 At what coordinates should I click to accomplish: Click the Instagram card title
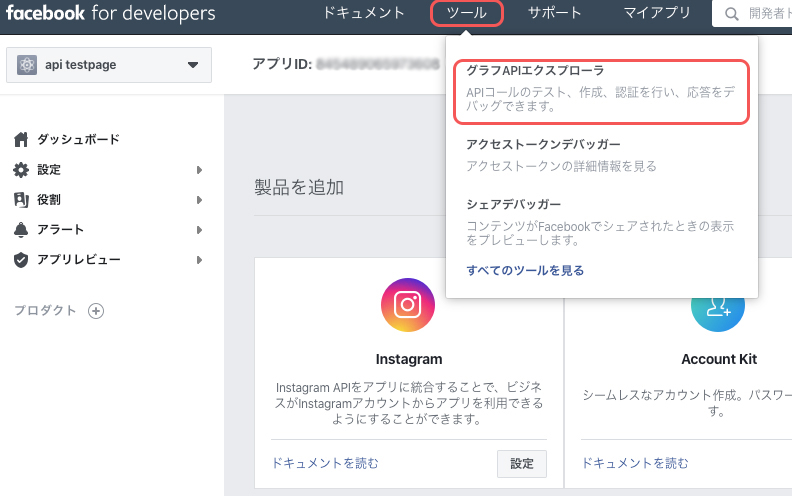tap(409, 359)
